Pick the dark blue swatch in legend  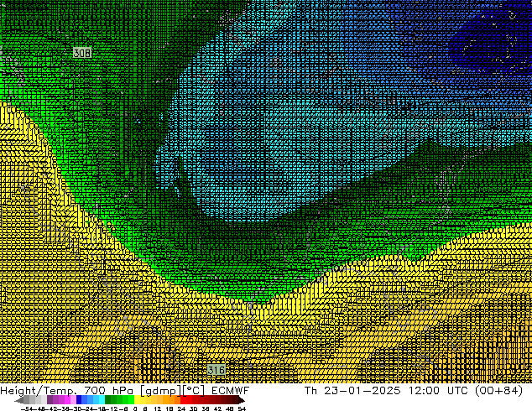tap(79, 400)
